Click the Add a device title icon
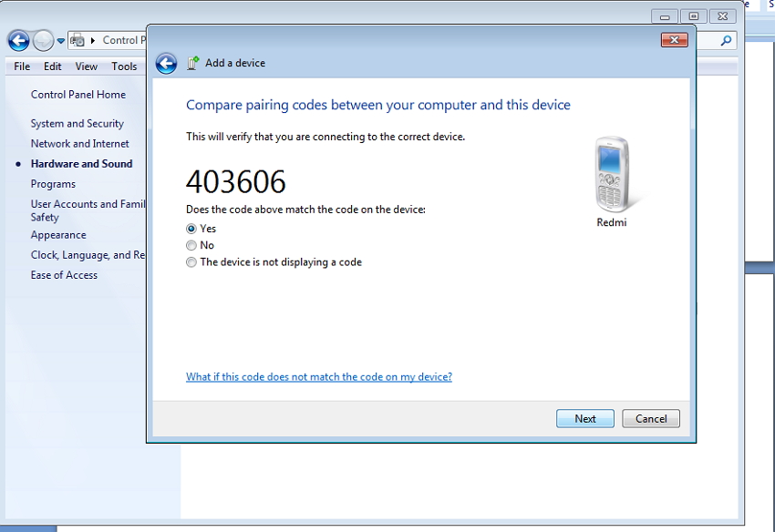 192,63
